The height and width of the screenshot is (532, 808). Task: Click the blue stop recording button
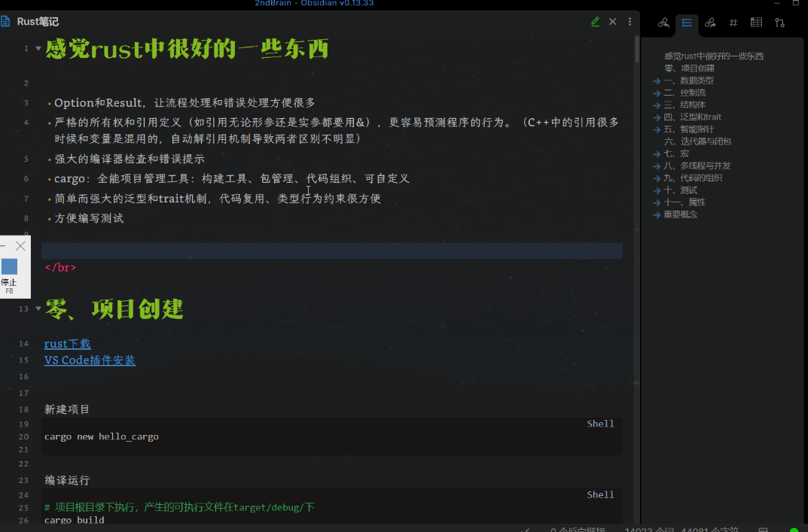(9, 267)
